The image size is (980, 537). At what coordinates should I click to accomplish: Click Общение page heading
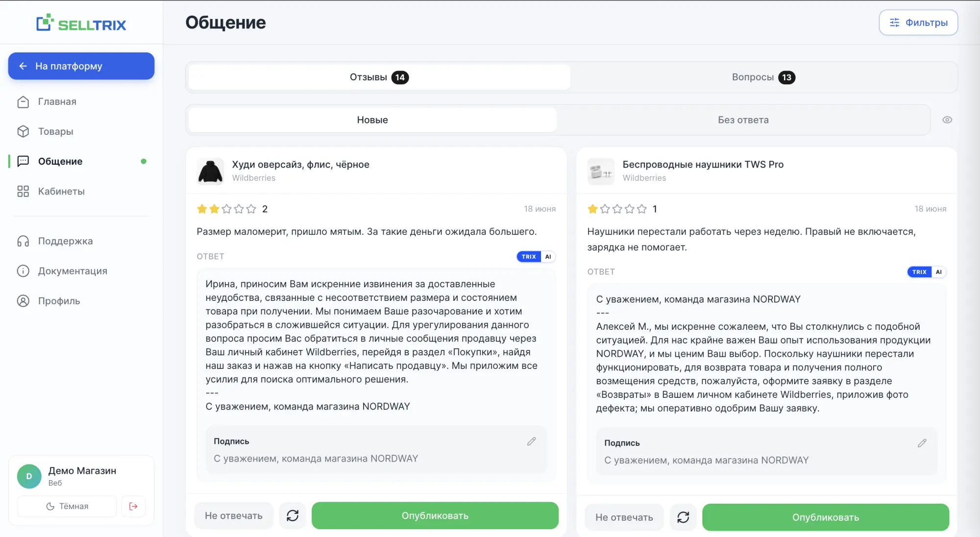pos(225,23)
